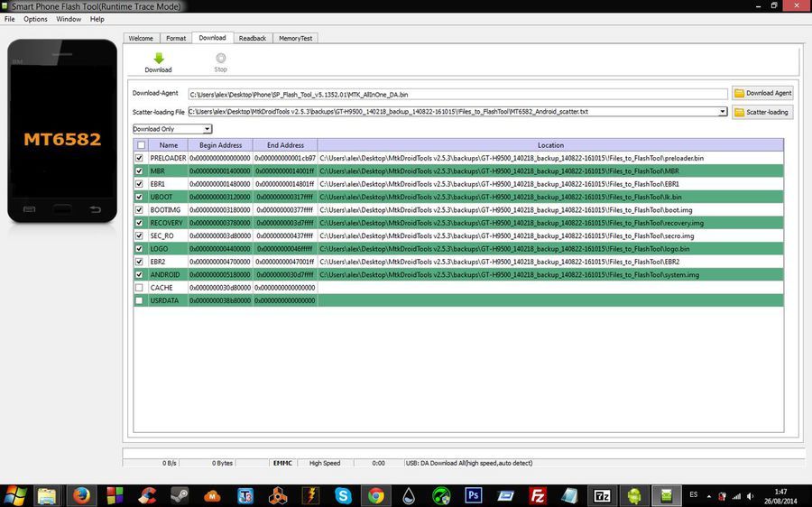Click the CACHE begin address 0x0000000030d80000
The height and width of the screenshot is (507, 812).
click(220, 288)
